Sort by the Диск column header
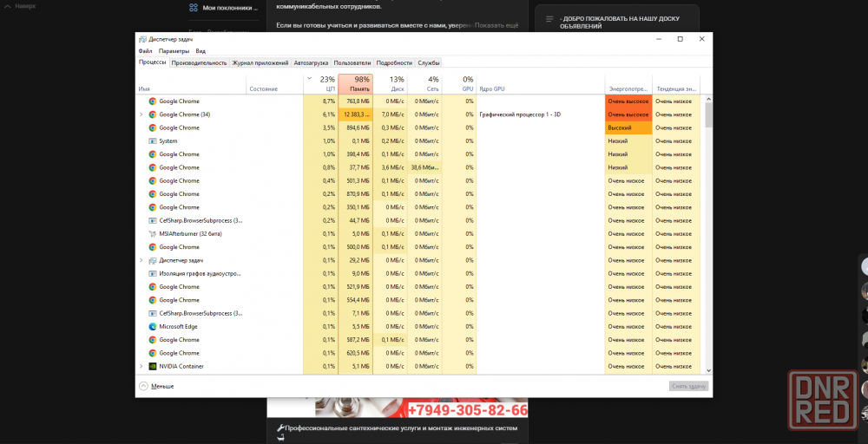 [x=391, y=84]
